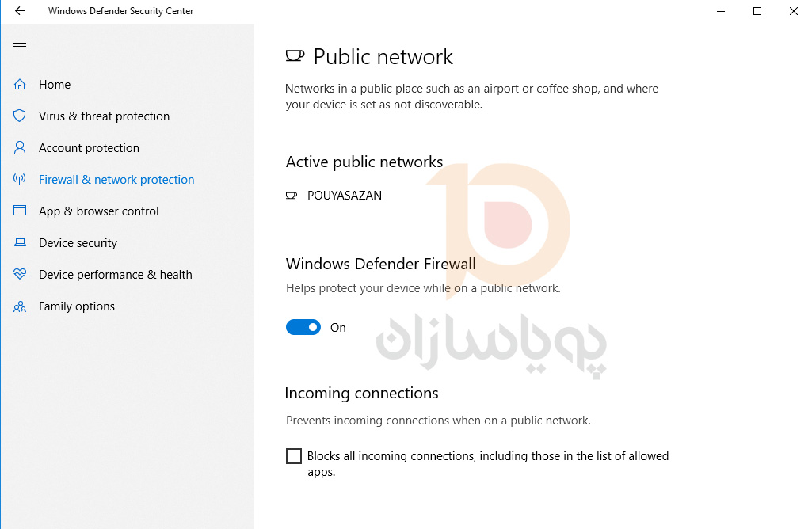Check Blocks all incoming connections box
This screenshot has height=529, width=812.
[x=294, y=456]
